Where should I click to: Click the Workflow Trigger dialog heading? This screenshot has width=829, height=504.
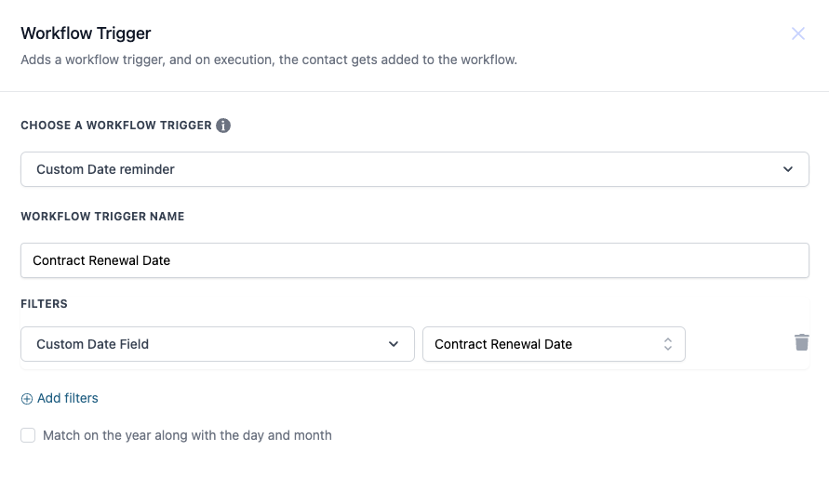tap(86, 33)
